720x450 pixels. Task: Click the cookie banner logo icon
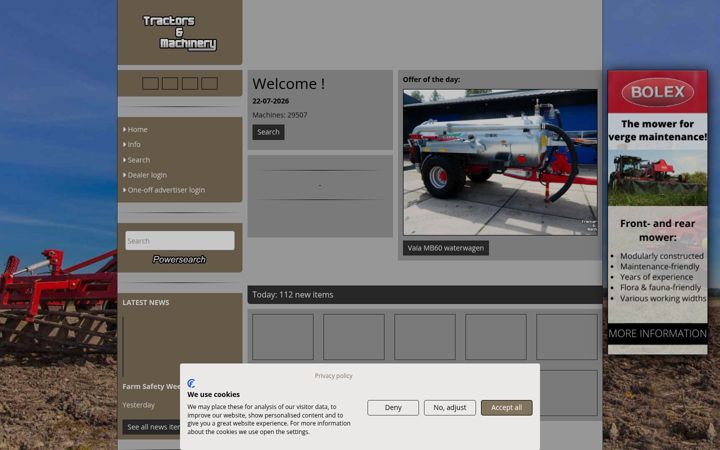pyautogui.click(x=191, y=383)
